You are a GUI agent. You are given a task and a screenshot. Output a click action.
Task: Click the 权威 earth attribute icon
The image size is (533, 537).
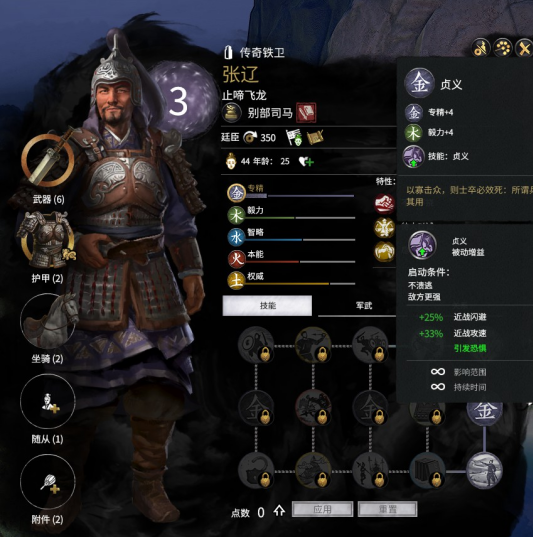236,280
